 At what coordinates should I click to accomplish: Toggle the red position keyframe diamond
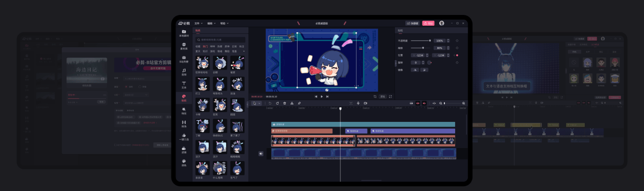(457, 55)
